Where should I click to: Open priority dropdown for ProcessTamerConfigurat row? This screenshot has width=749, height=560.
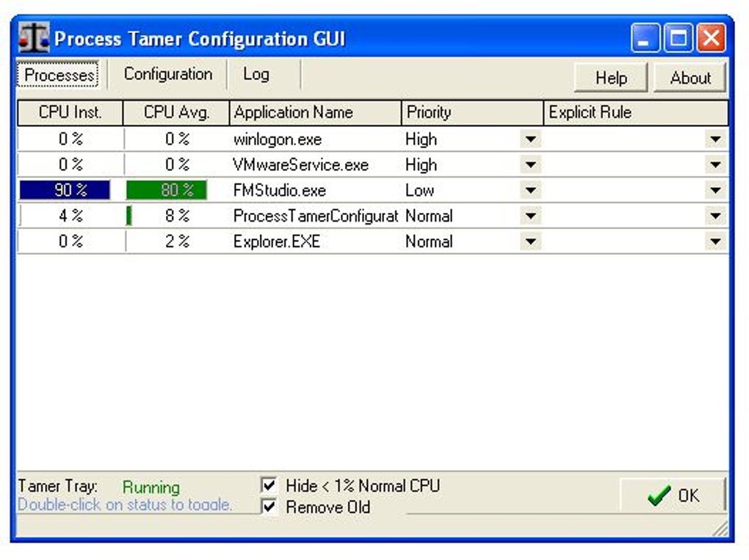530,216
